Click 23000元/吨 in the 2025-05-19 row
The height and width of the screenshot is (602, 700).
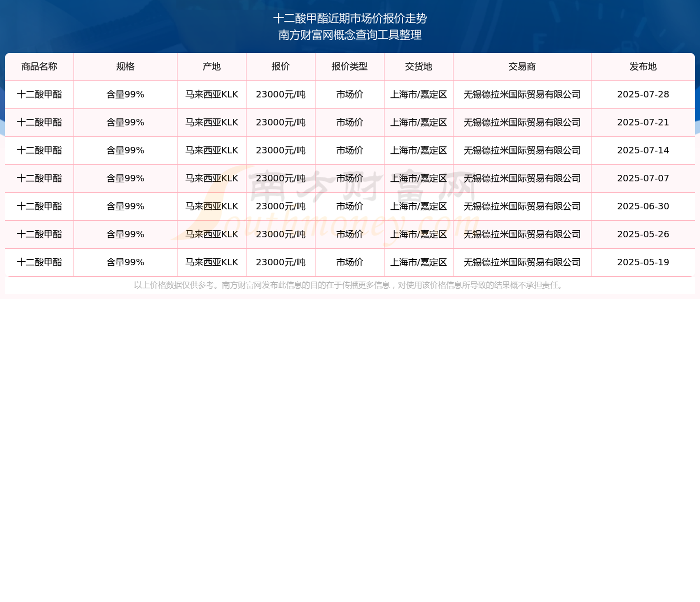(280, 262)
